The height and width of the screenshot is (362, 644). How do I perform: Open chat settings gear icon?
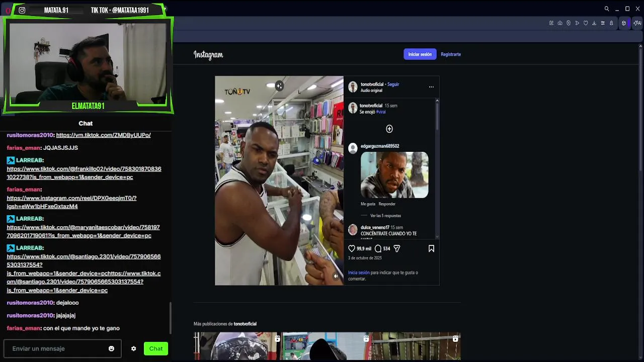(x=133, y=348)
